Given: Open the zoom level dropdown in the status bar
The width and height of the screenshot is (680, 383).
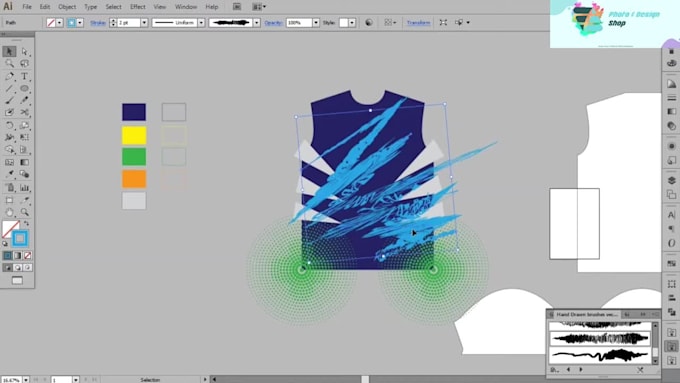Looking at the screenshot, I should (26, 380).
